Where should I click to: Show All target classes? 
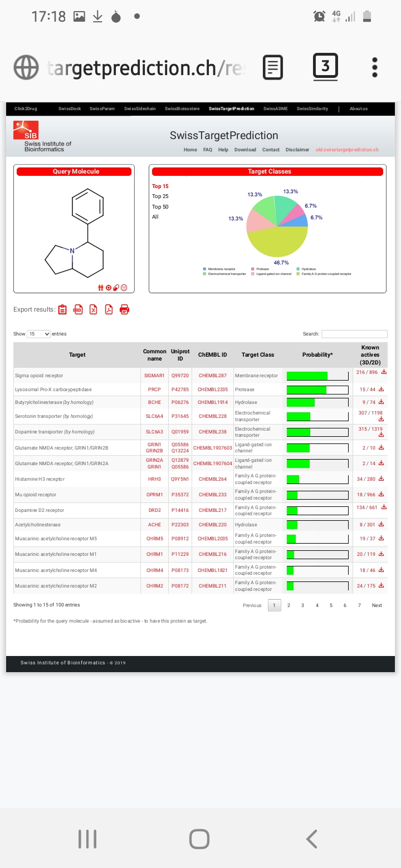click(x=155, y=217)
